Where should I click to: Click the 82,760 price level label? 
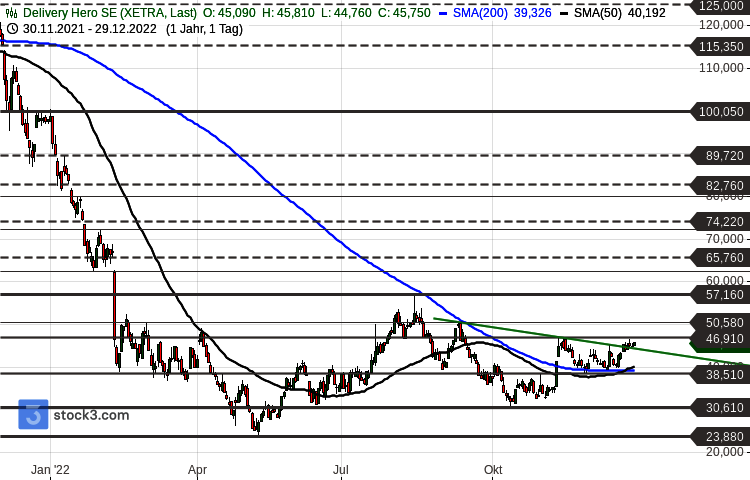721,185
